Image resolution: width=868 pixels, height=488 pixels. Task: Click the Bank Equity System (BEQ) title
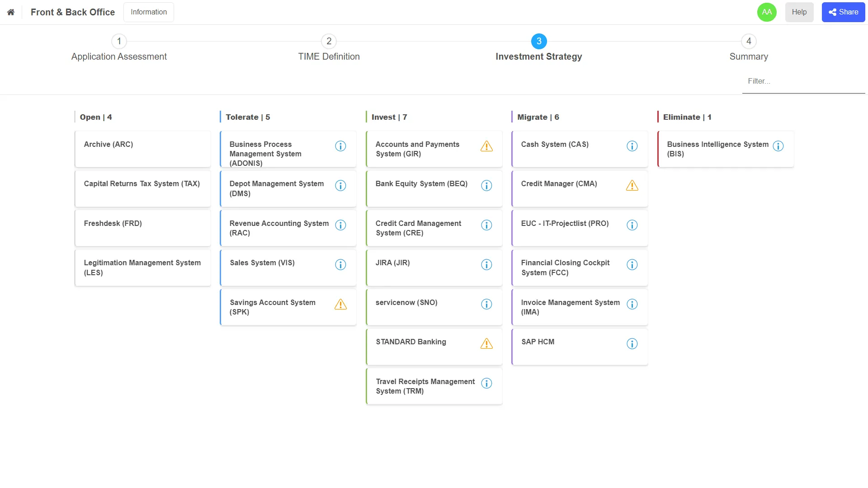click(421, 184)
